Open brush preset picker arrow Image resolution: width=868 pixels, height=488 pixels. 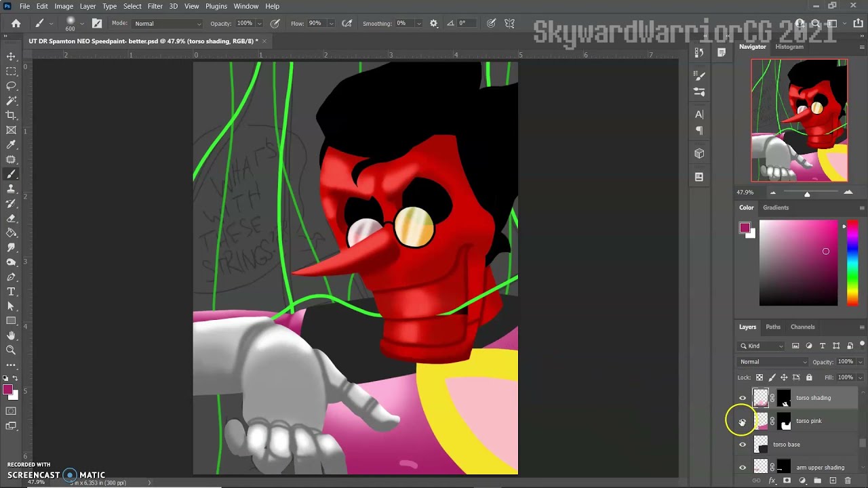point(82,24)
